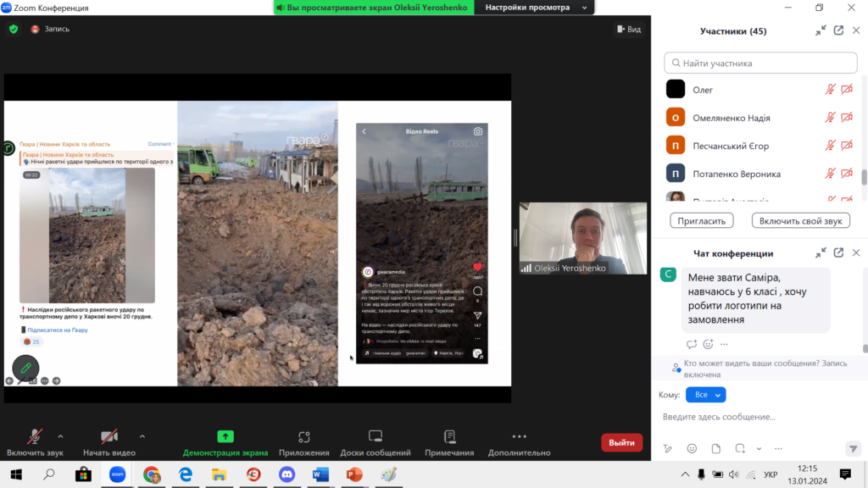Open PowerPoint from the taskbar
Screen dimensions: 868x488
pyautogui.click(x=354, y=474)
